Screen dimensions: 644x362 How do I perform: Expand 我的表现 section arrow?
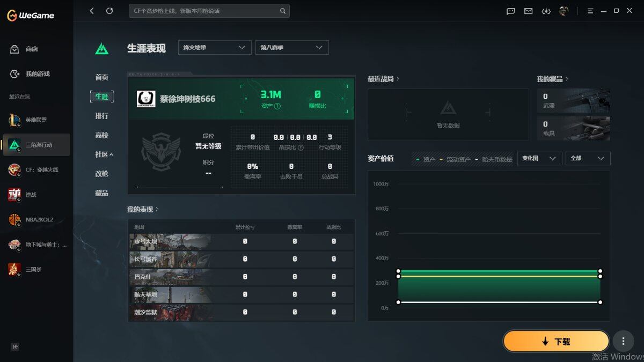[157, 209]
